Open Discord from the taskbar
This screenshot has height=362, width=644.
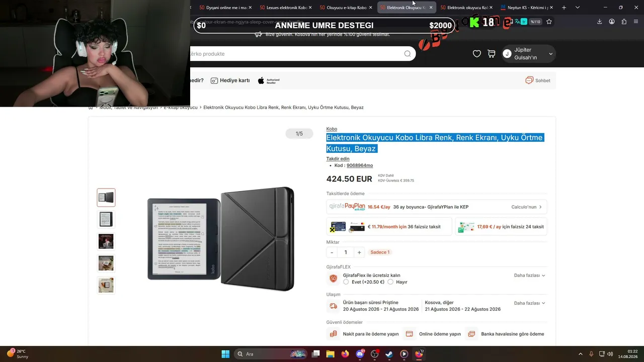tap(360, 354)
